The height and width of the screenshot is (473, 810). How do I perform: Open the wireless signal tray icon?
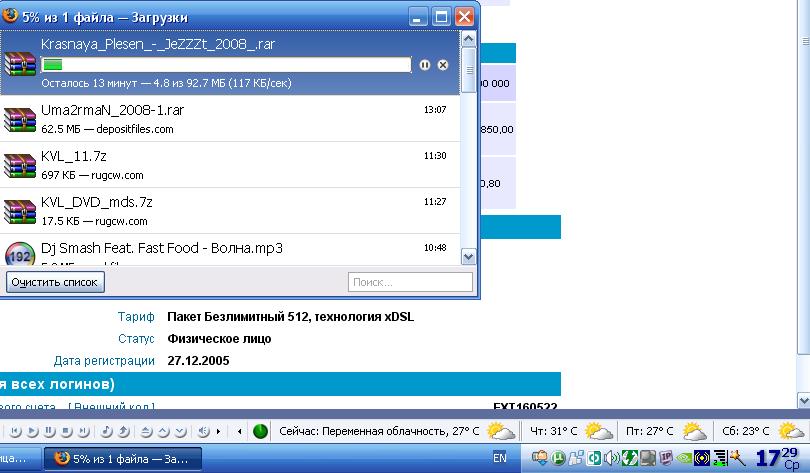coord(702,458)
